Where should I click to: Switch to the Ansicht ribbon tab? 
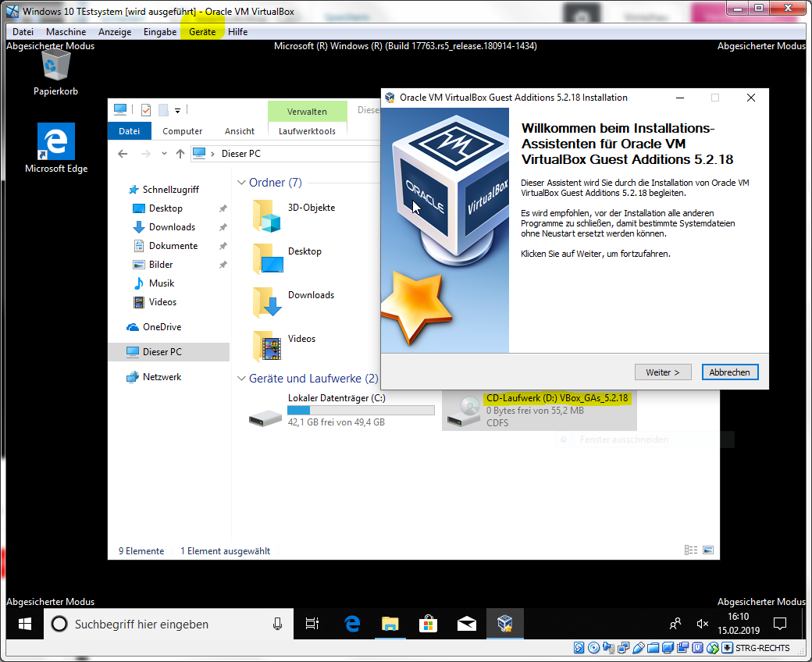[240, 131]
